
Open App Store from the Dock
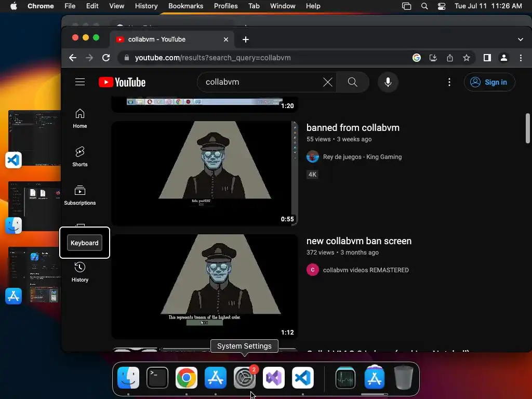(216, 378)
